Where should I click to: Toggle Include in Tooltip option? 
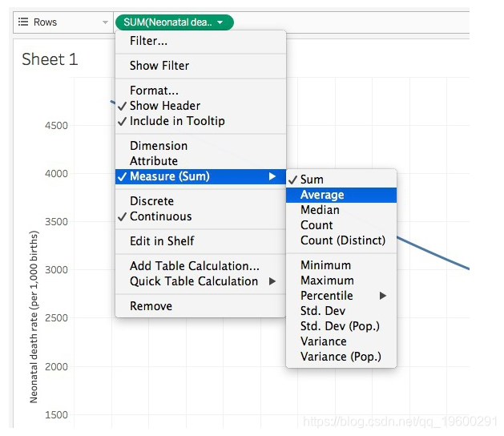click(200, 121)
